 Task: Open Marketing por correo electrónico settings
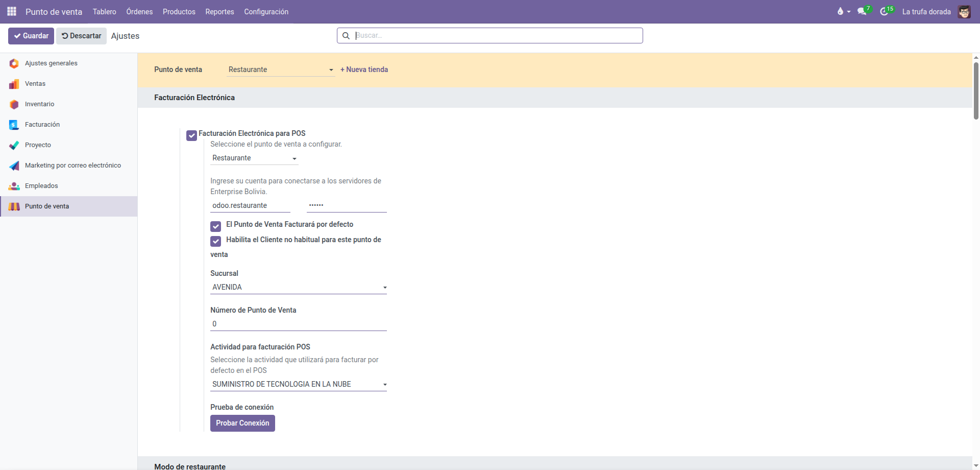(72, 166)
